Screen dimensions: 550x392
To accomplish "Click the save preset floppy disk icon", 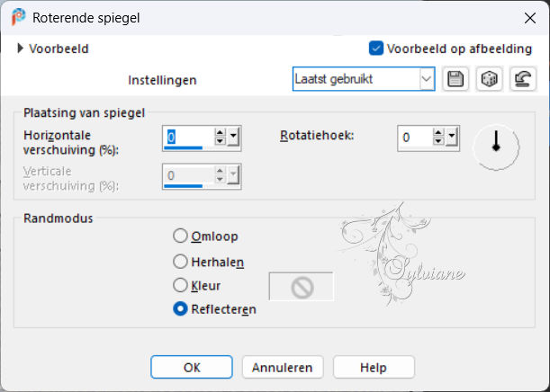I will 455,79.
